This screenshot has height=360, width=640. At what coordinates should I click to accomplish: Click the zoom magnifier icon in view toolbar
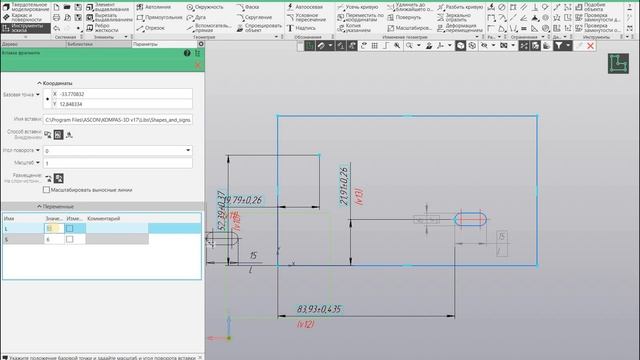point(409,46)
